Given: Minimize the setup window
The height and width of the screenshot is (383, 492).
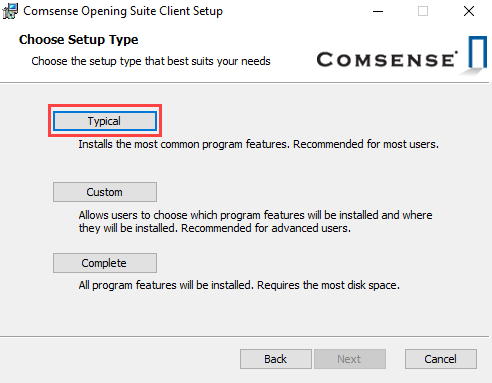Looking at the screenshot, I should coord(378,11).
